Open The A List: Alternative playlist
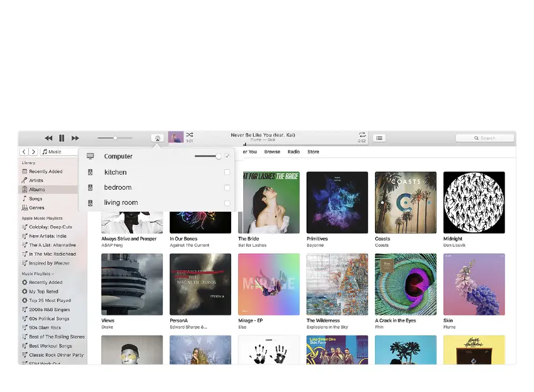534x392 pixels. pyautogui.click(x=52, y=245)
